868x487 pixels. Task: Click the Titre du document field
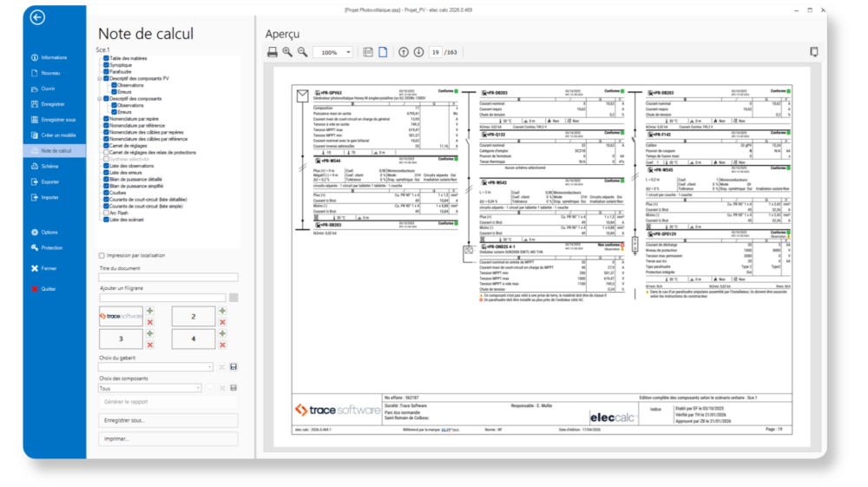168,278
